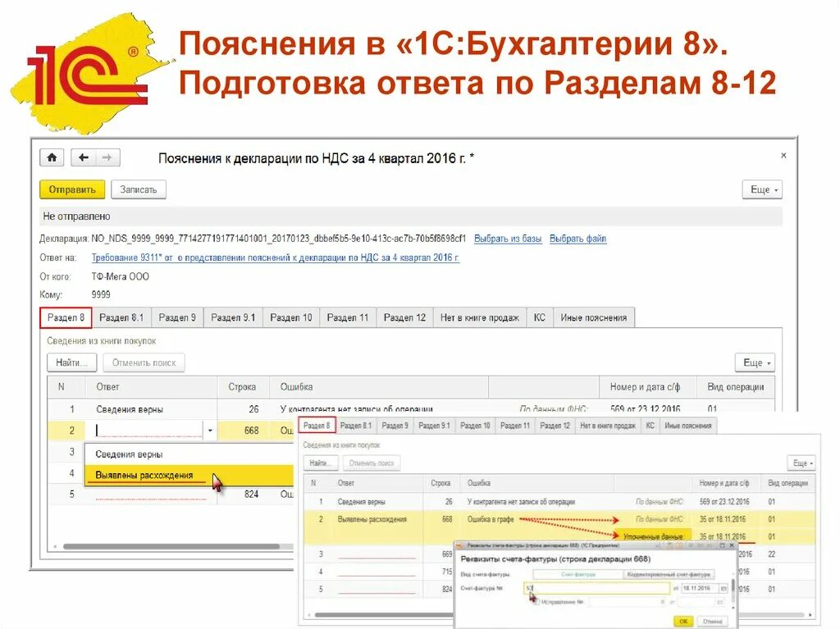Confirm with the yellow OK button in the dialog
The height and width of the screenshot is (629, 840).
[x=683, y=621]
